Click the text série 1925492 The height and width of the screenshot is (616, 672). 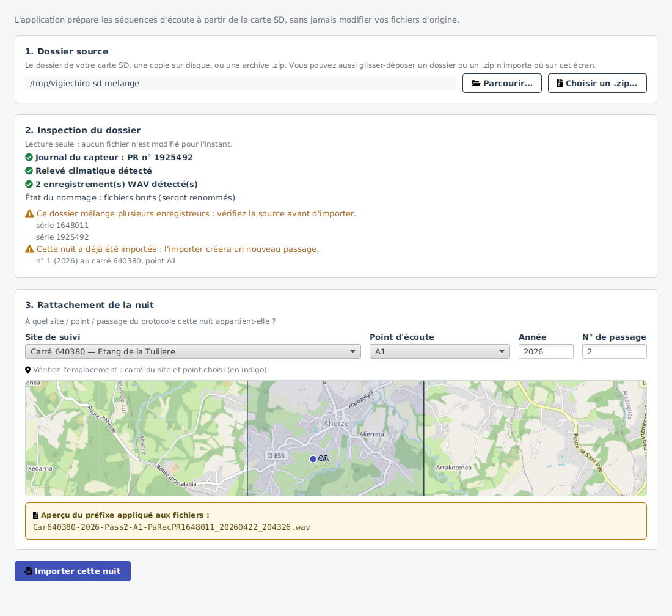click(62, 237)
